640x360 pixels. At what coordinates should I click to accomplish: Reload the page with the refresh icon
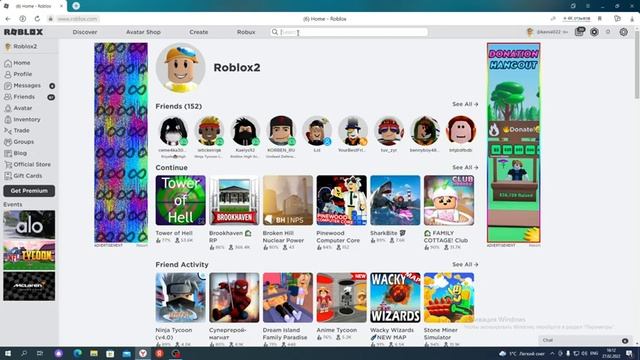pyautogui.click(x=37, y=19)
